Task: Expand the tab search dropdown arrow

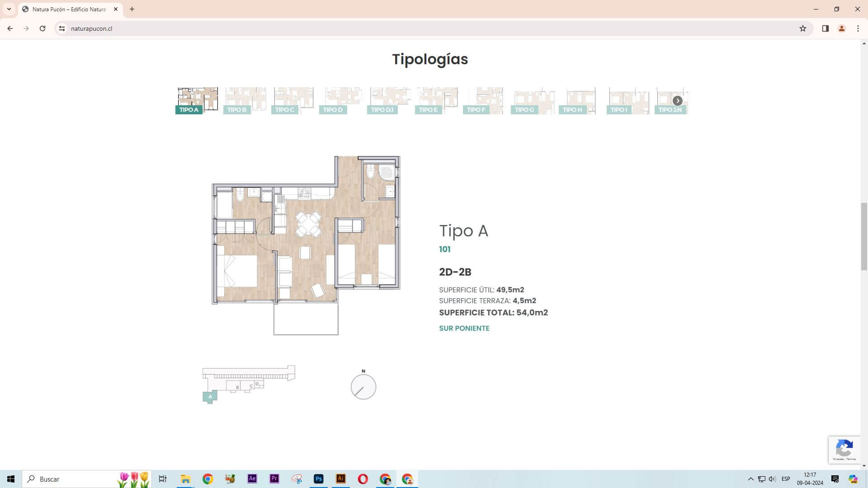Action: (x=9, y=9)
